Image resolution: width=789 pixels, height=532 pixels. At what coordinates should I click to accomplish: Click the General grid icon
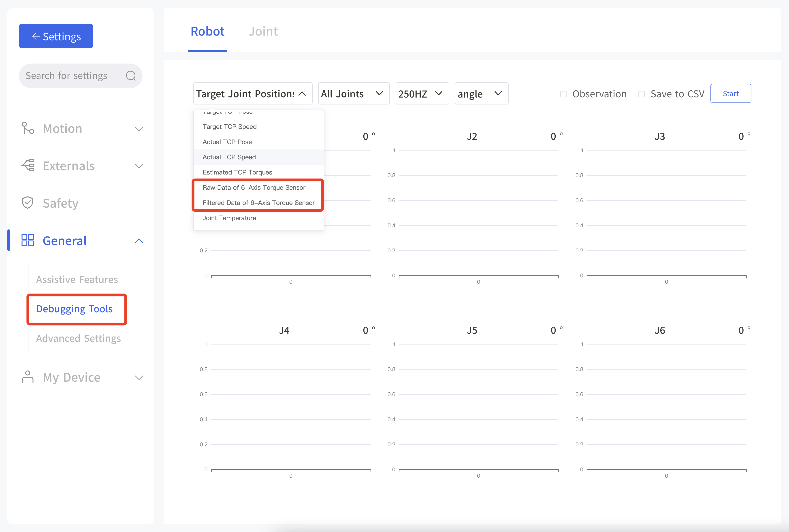tap(28, 240)
